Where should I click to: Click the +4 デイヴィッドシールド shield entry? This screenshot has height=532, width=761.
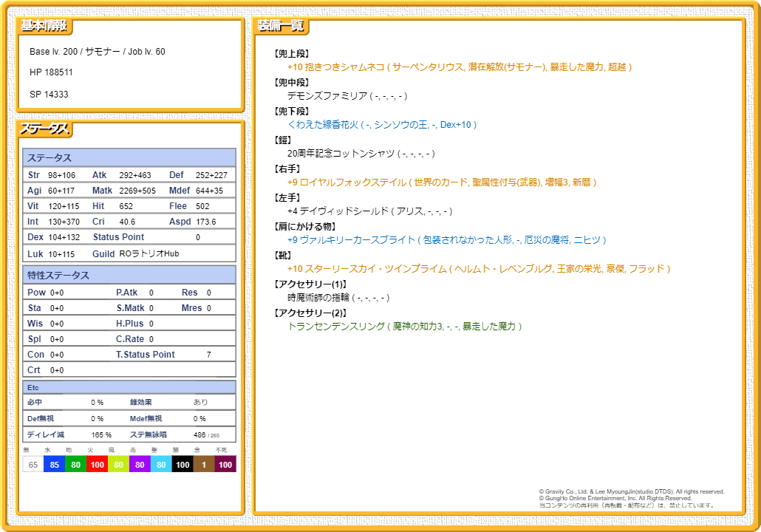coord(369,211)
